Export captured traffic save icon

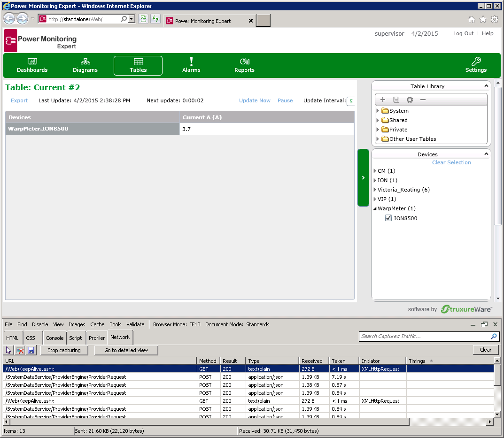(x=31, y=350)
